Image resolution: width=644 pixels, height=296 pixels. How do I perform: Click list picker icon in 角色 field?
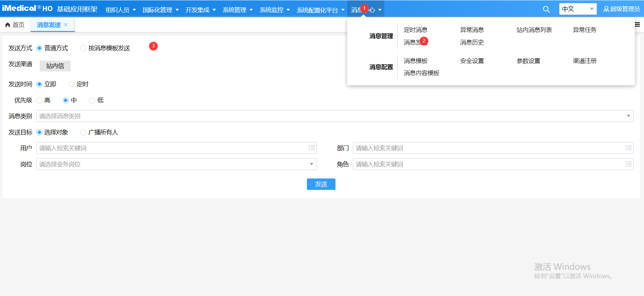pyautogui.click(x=628, y=164)
